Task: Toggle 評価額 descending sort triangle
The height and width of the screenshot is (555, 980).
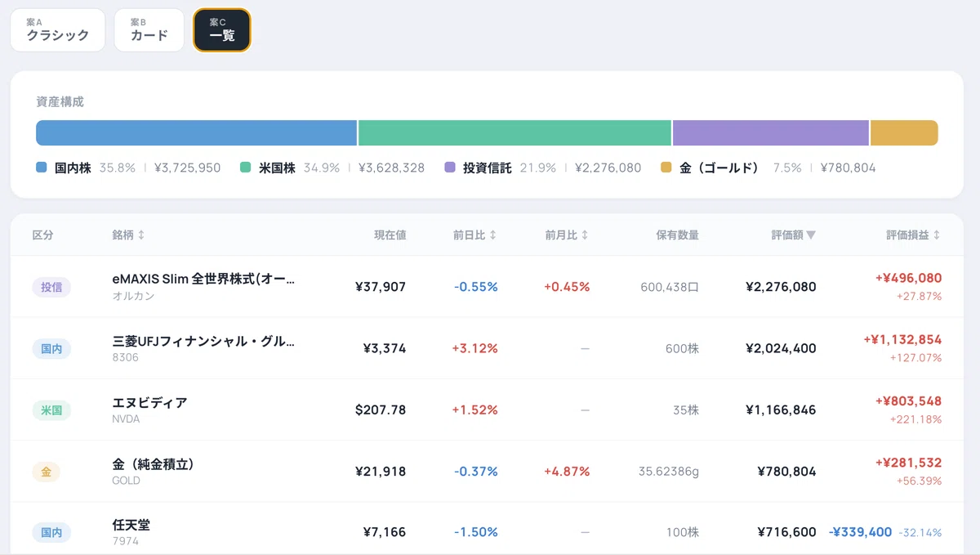Action: tap(811, 235)
